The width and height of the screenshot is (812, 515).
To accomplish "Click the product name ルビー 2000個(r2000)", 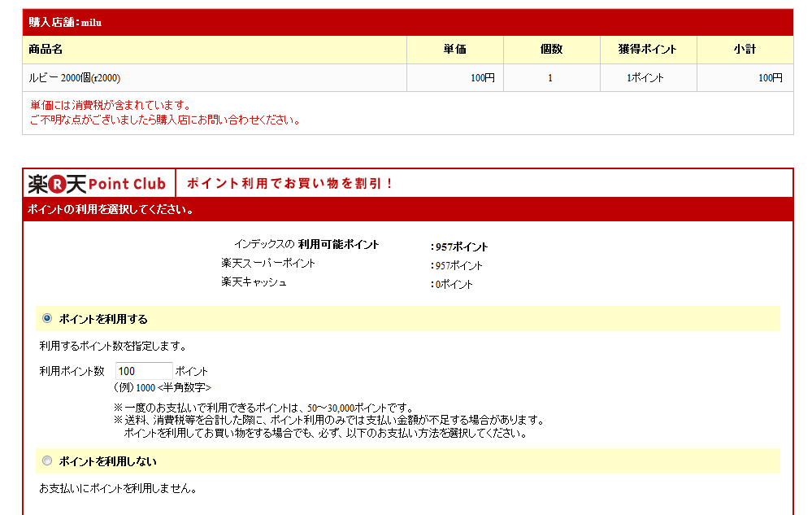I will point(74,78).
